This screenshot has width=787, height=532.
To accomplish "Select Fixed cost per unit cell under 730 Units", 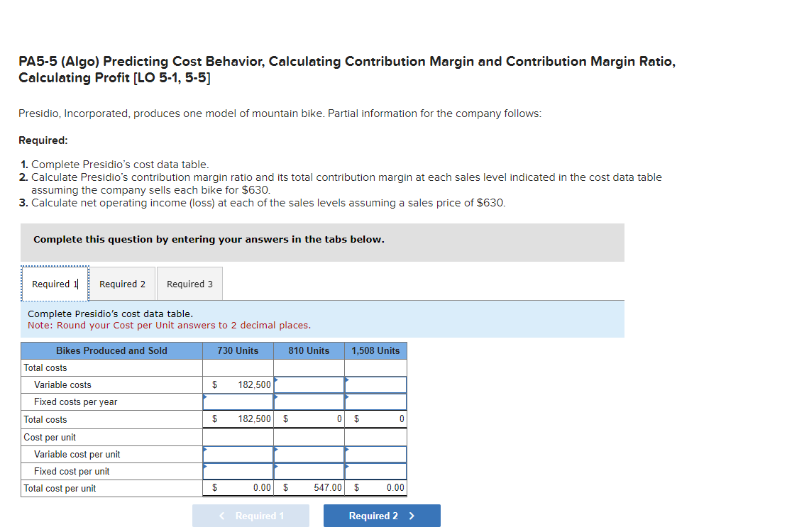I will pos(238,471).
